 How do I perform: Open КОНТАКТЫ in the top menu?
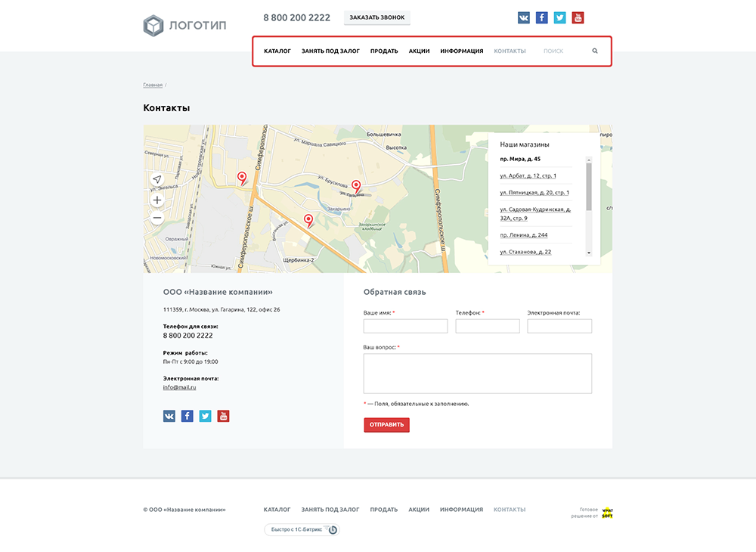coord(510,51)
